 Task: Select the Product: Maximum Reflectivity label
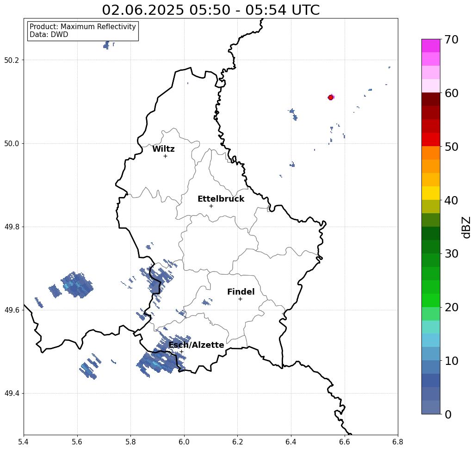(x=82, y=27)
